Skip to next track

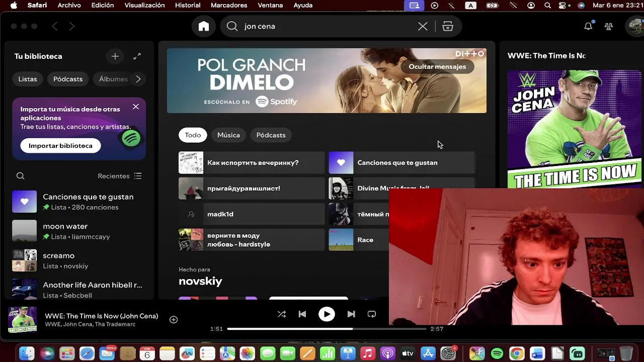point(351,314)
